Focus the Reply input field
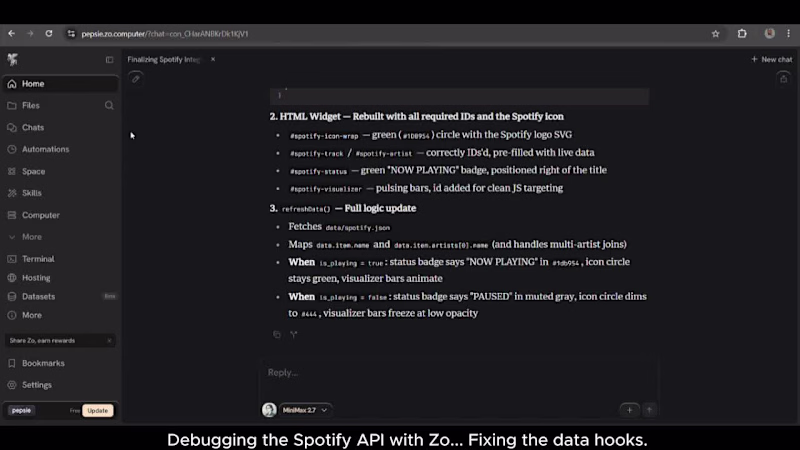The height and width of the screenshot is (450, 800). [x=458, y=373]
